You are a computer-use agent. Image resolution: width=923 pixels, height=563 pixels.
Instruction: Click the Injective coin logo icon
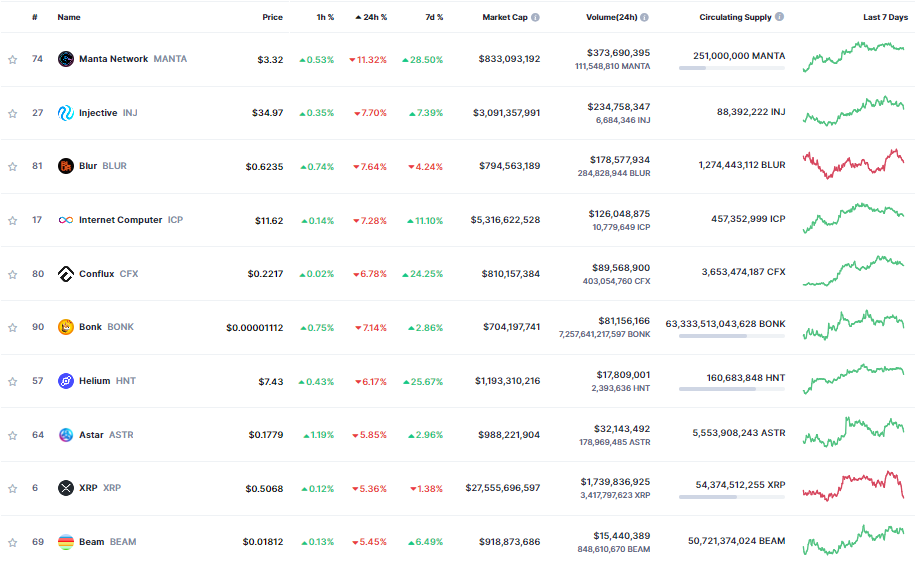[x=66, y=113]
